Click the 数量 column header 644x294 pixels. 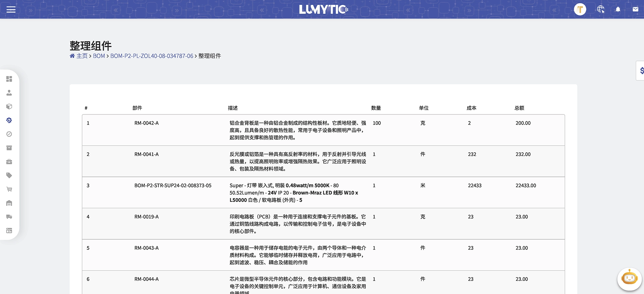tap(376, 108)
